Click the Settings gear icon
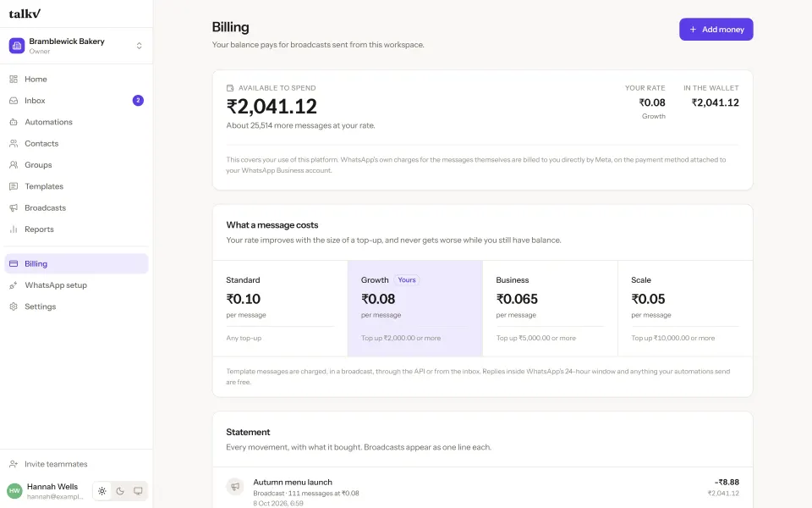The image size is (812, 508). tap(14, 306)
